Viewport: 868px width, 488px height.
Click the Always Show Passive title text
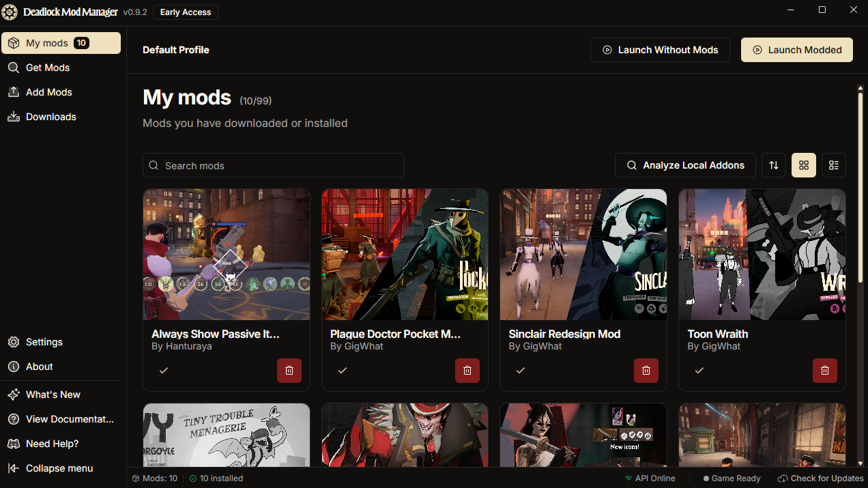(216, 334)
